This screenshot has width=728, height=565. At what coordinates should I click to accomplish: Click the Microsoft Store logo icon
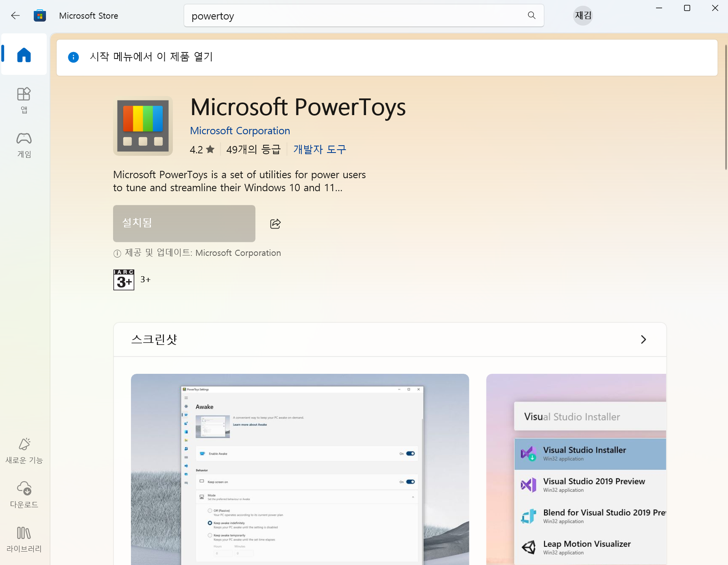[40, 15]
